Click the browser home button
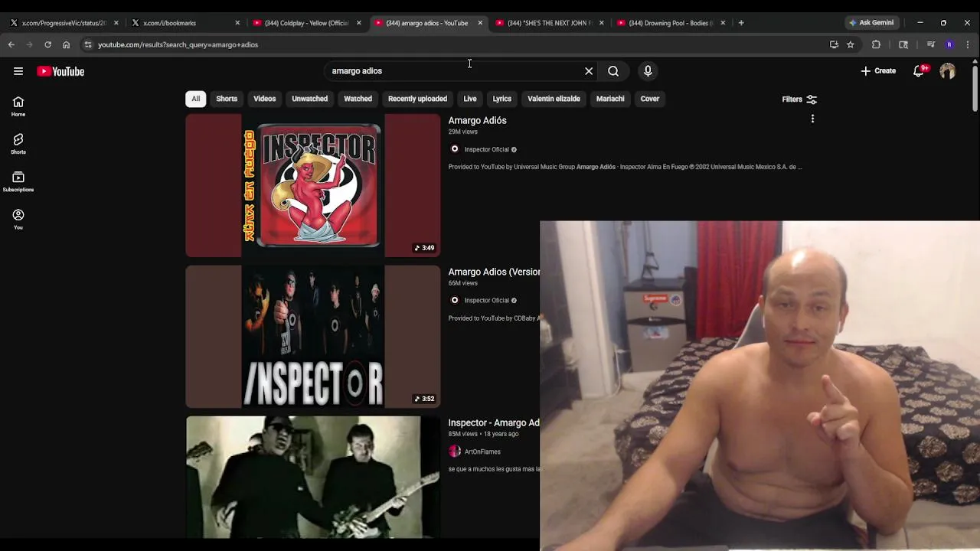The width and height of the screenshot is (980, 551). (66, 44)
